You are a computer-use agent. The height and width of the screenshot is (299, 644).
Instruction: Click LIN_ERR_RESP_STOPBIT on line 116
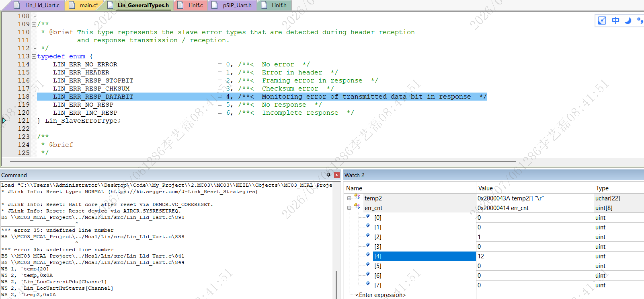(x=93, y=80)
